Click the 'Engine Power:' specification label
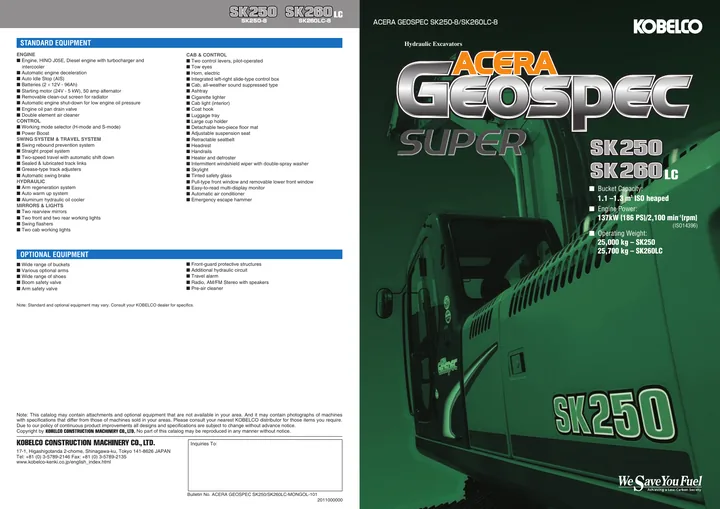 (617, 209)
